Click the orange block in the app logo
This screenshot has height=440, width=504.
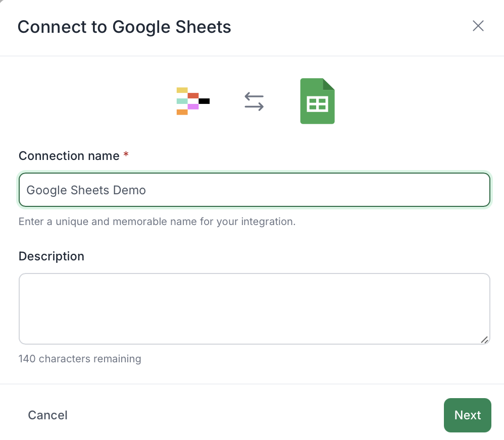click(x=182, y=112)
